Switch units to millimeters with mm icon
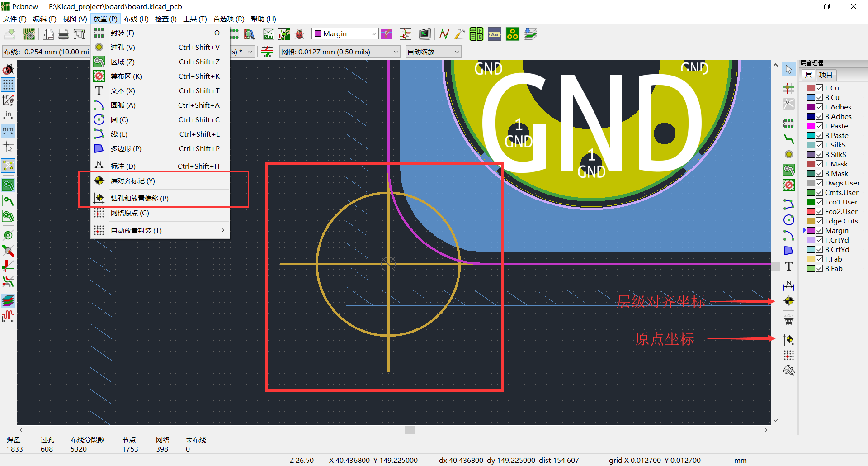 coord(8,131)
